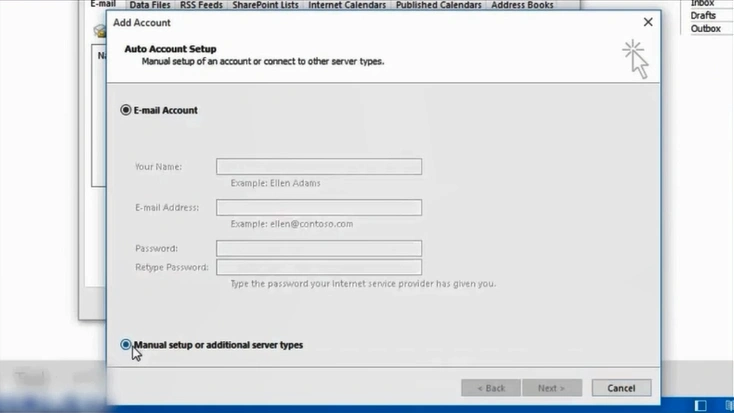The image size is (734, 413).
Task: Open the Address Books tab
Action: pos(522,5)
